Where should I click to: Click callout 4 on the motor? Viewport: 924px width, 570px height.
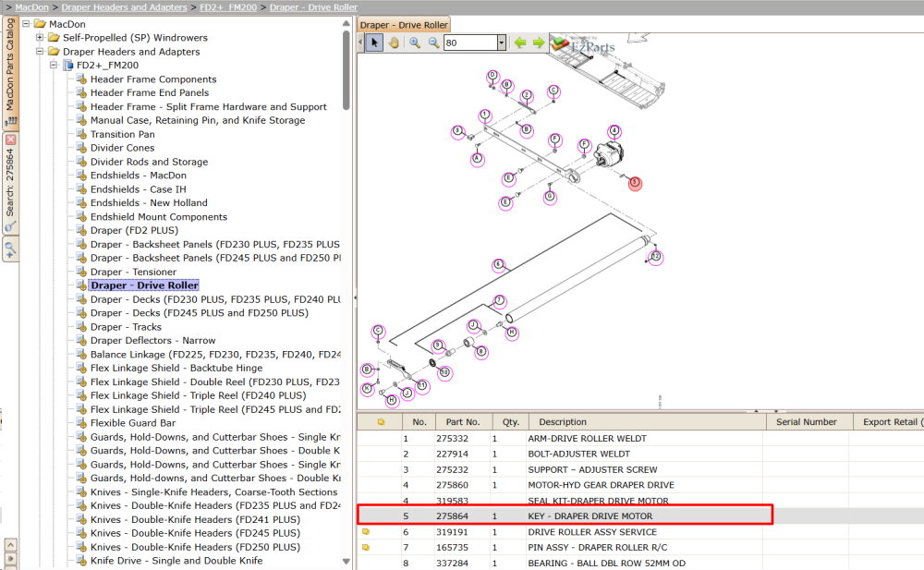[x=614, y=131]
